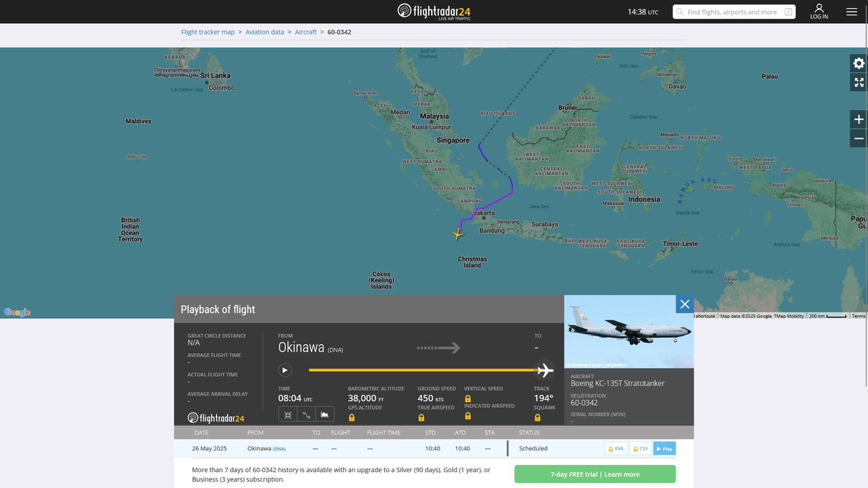Click the locked true airspeed icon

point(421,417)
